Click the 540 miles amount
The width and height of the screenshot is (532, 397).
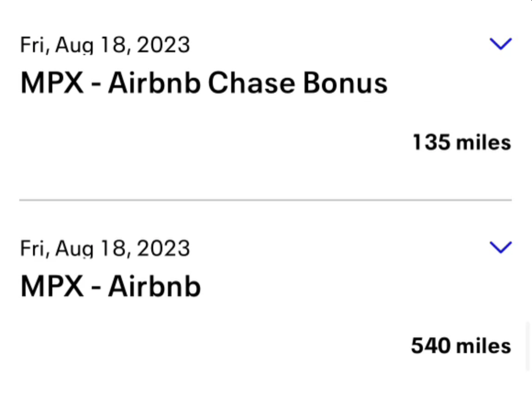point(460,346)
